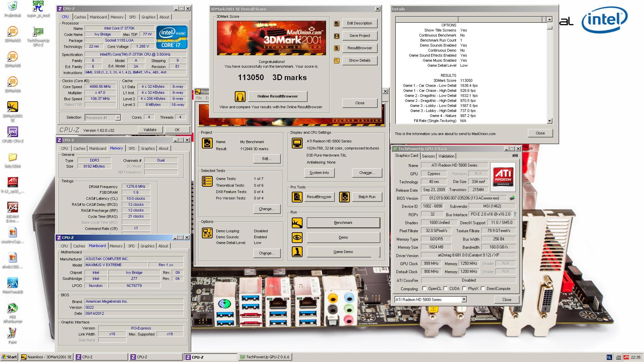This screenshot has height=362, width=644.
Task: Click the NL language indicator in the tray
Action: click(x=609, y=358)
